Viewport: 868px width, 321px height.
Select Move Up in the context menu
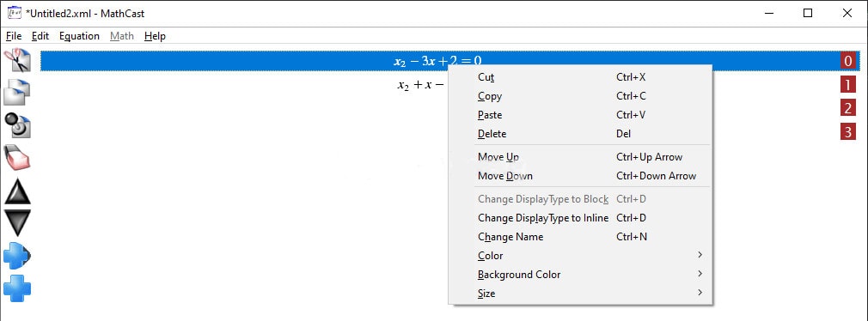[580, 157]
